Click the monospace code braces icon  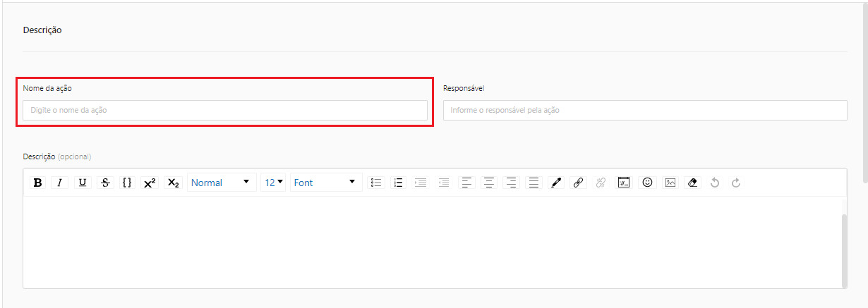tap(127, 183)
